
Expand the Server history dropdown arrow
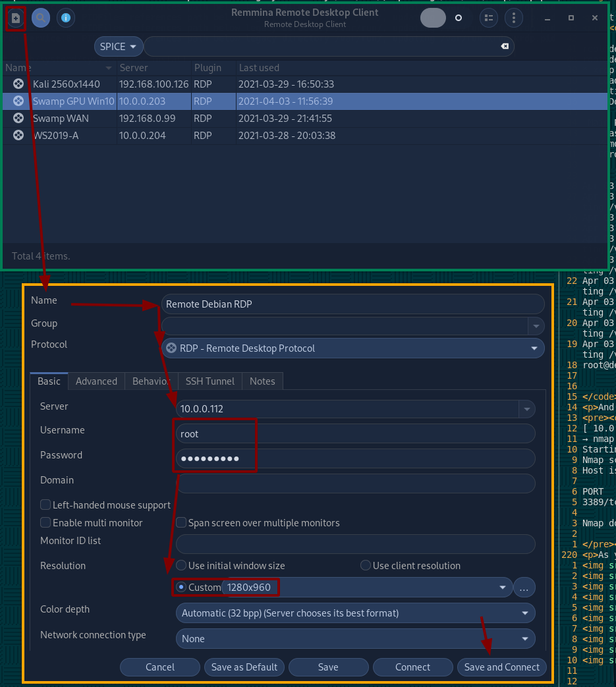pos(526,409)
